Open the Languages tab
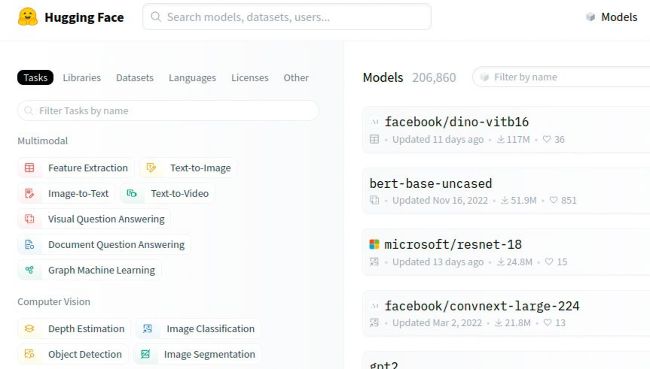Screen dimensions: 650x369 tap(192, 78)
